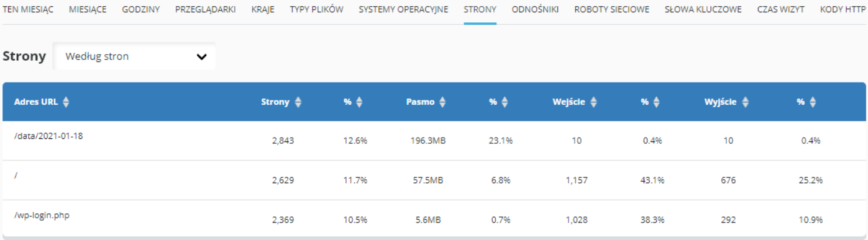This screenshot has width=868, height=240.
Task: Open the Według stron dropdown
Action: coord(134,56)
